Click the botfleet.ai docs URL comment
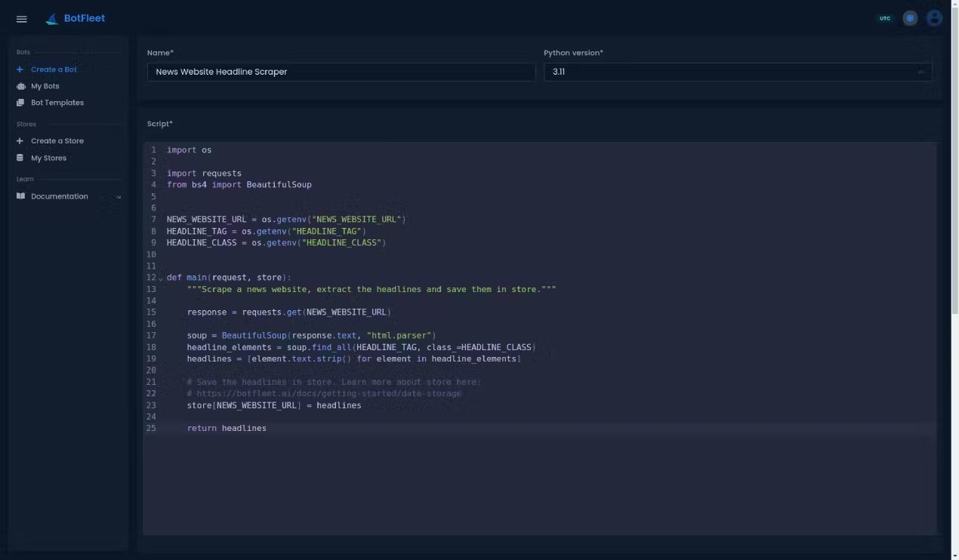 tap(324, 393)
